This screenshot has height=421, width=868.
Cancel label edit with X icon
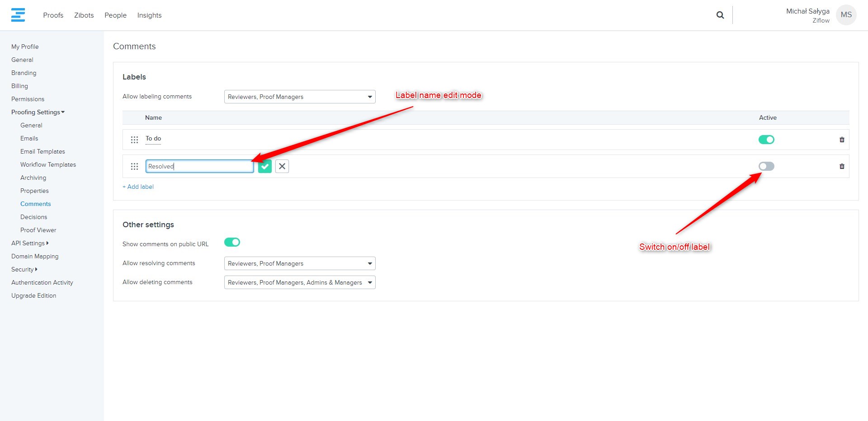282,166
